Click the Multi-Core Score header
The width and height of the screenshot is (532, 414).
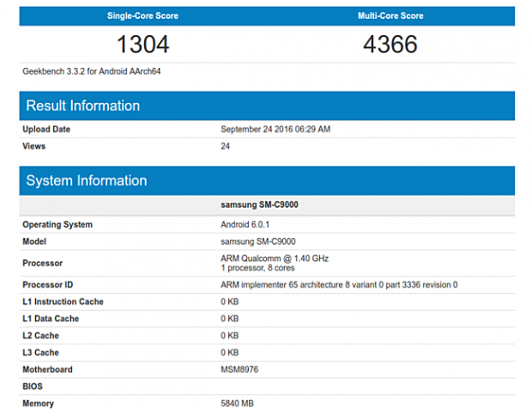click(x=390, y=15)
